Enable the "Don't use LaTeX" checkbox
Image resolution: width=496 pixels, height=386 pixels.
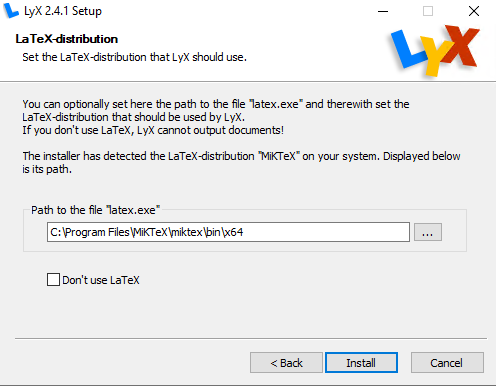[53, 280]
